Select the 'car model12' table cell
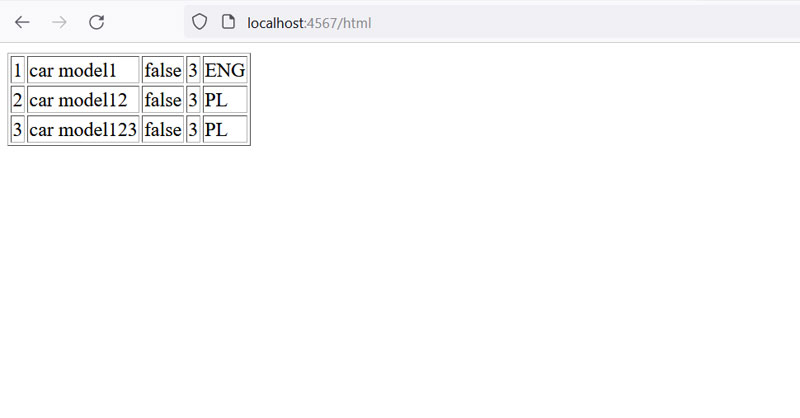 (83, 99)
